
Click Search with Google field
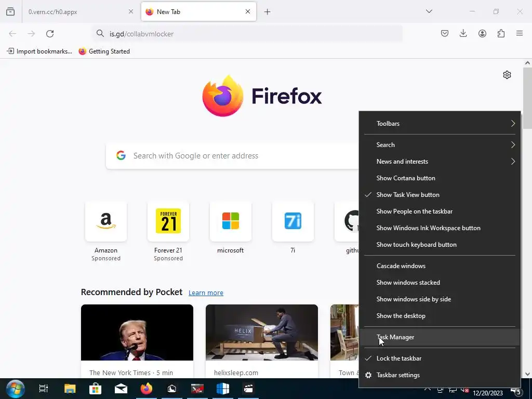tap(232, 156)
